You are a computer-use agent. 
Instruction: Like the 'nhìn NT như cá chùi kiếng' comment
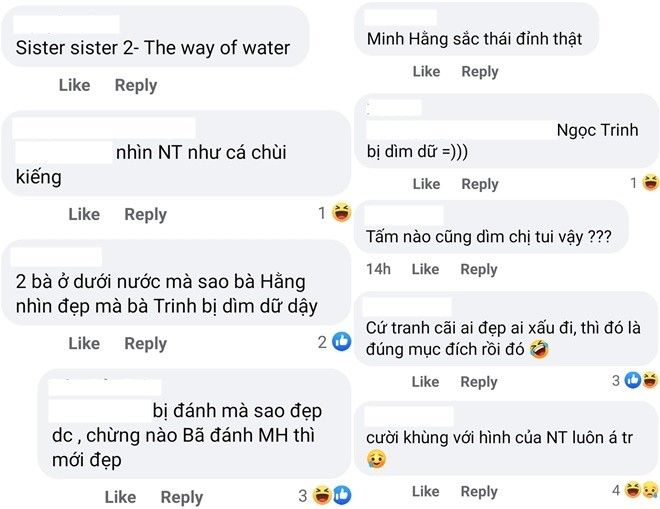84,214
